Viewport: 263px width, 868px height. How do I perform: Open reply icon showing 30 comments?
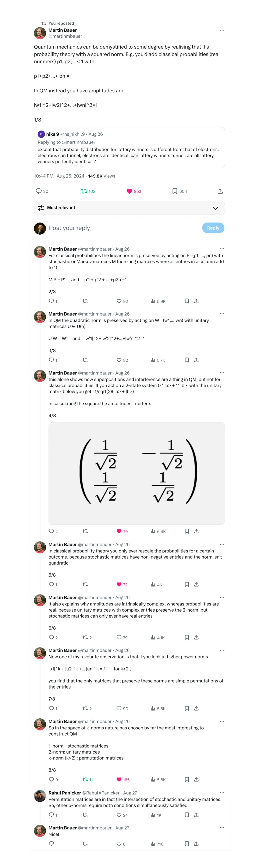tap(39, 191)
